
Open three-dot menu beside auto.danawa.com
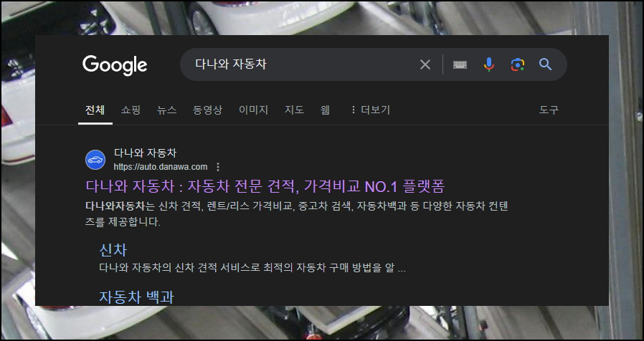click(218, 167)
